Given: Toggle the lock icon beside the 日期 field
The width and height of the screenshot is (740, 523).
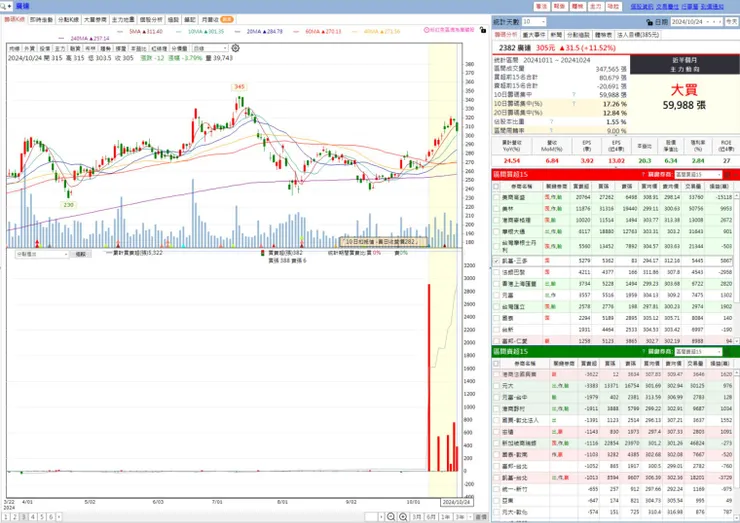Looking at the screenshot, I should tap(649, 22).
